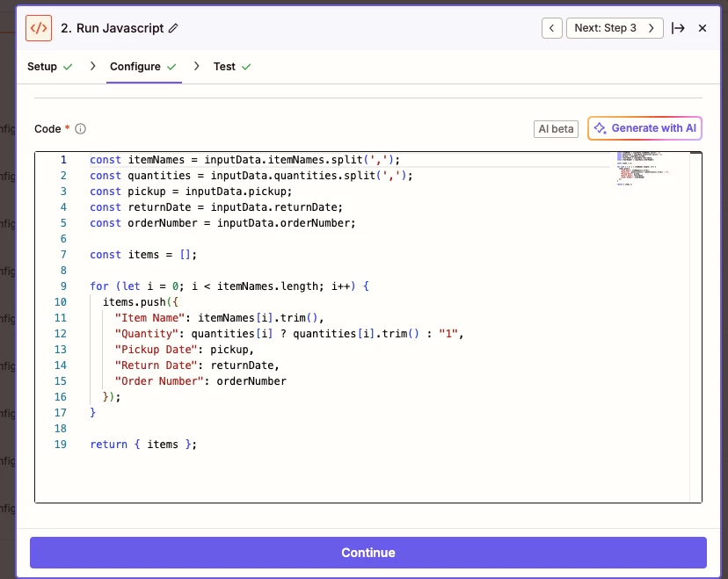Switch to the Configure tab

[x=143, y=67]
